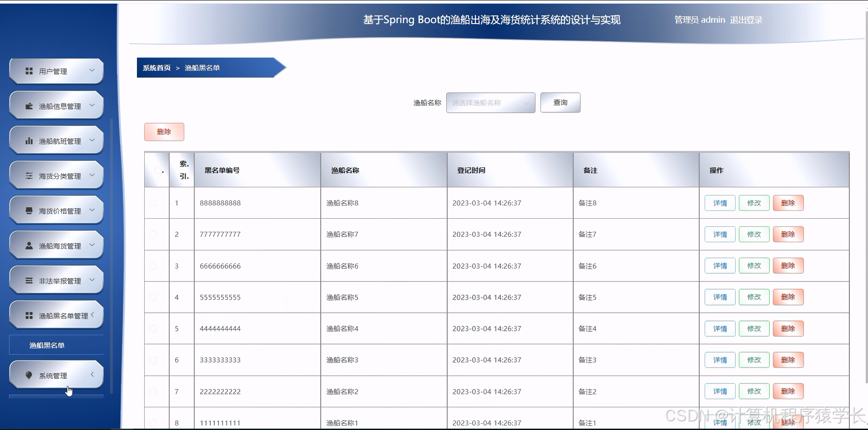This screenshot has width=868, height=430.
Task: Click the sliders icon beside 海货分类管理
Action: 29,176
